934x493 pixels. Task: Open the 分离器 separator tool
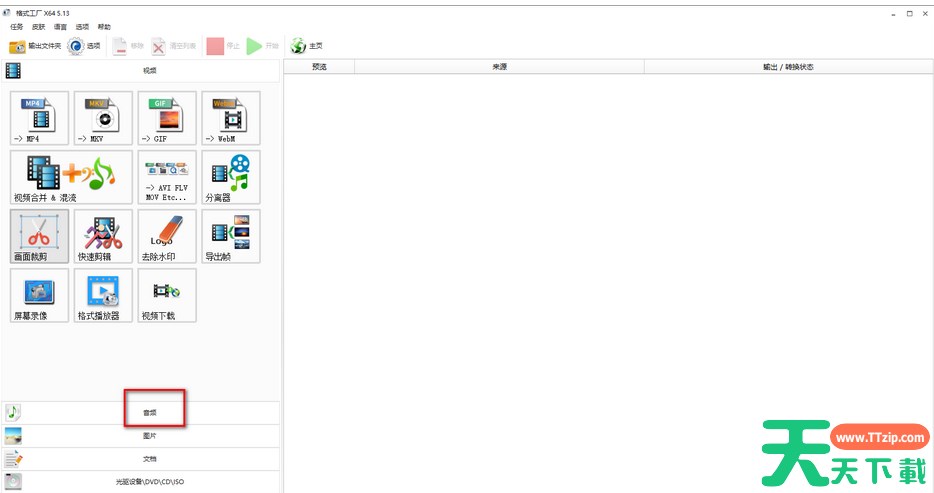coord(231,177)
